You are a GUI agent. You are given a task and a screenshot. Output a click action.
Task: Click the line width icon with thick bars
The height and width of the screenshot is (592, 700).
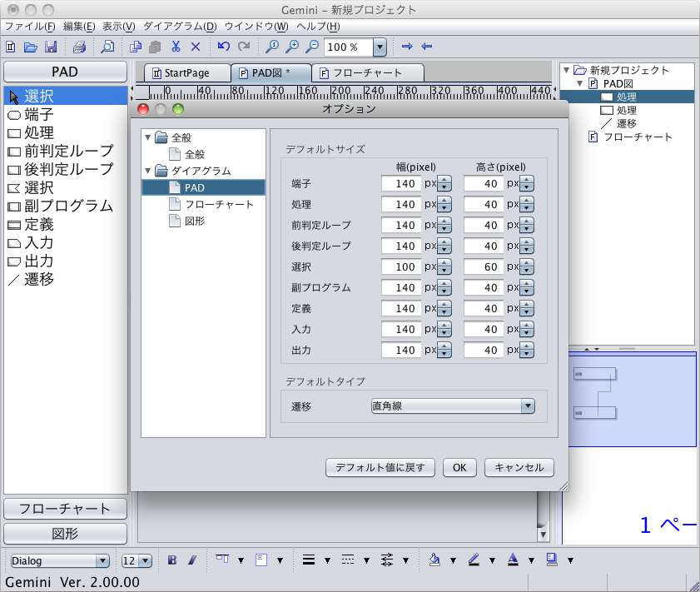click(309, 560)
